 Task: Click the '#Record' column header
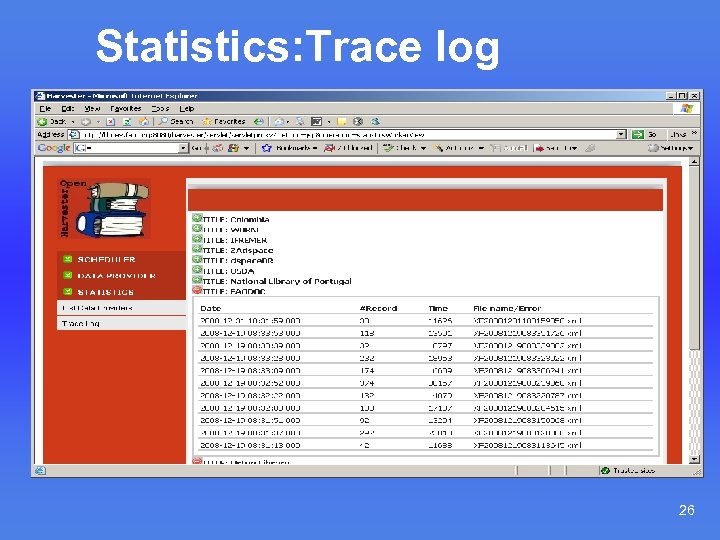click(x=378, y=308)
